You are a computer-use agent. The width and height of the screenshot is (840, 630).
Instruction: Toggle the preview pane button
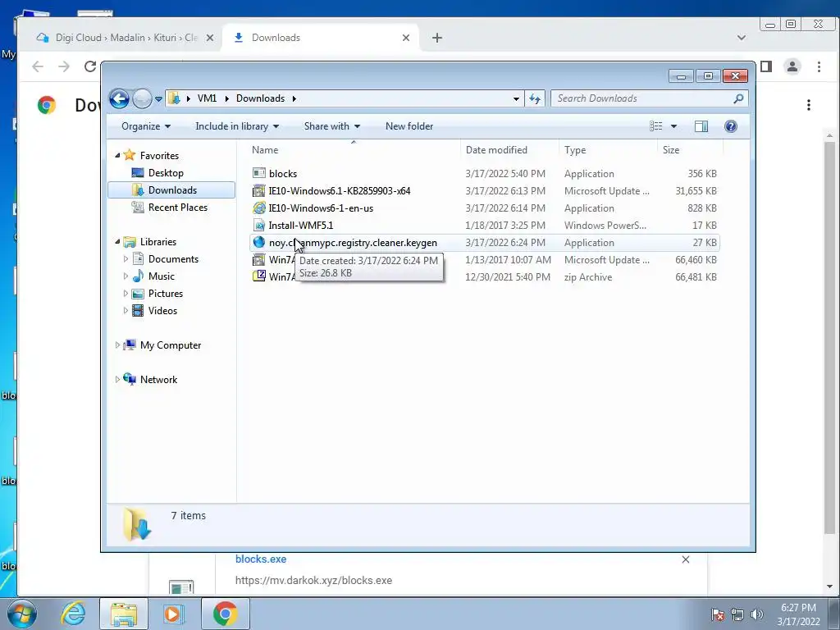coord(701,126)
